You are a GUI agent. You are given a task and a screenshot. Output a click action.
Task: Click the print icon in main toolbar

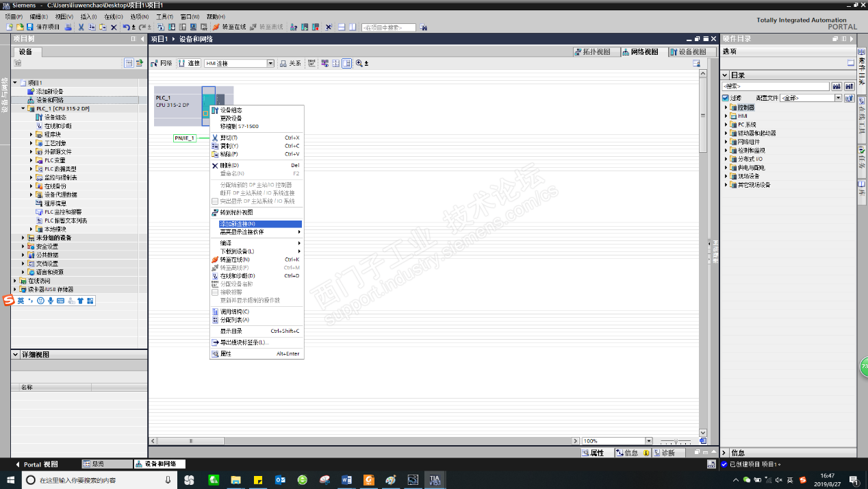[68, 27]
